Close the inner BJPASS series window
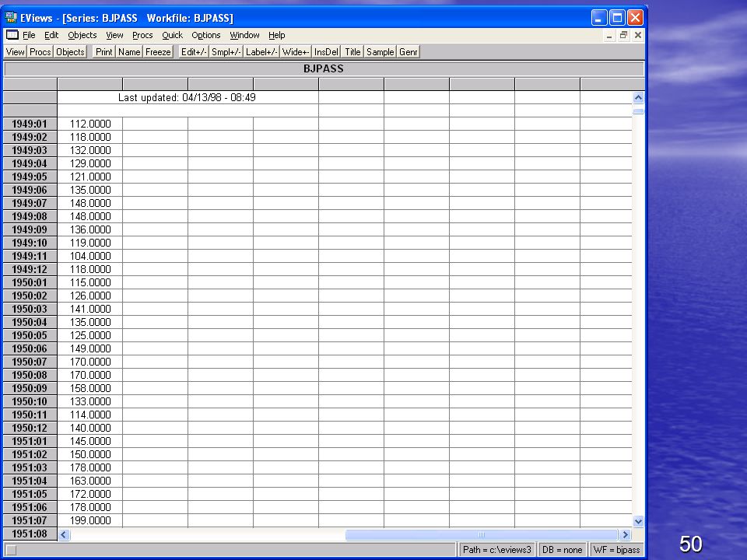Viewport: 747px width, 560px height. 638,35
